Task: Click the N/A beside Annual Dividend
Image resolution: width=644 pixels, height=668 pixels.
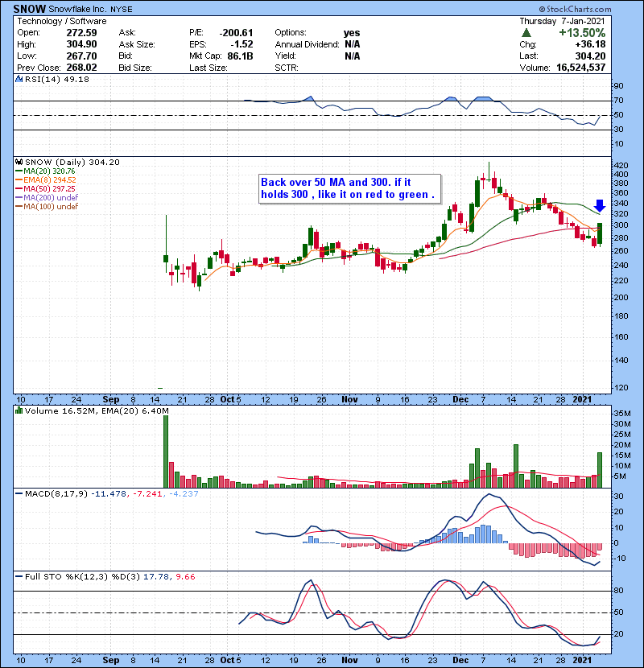Action: [x=353, y=44]
